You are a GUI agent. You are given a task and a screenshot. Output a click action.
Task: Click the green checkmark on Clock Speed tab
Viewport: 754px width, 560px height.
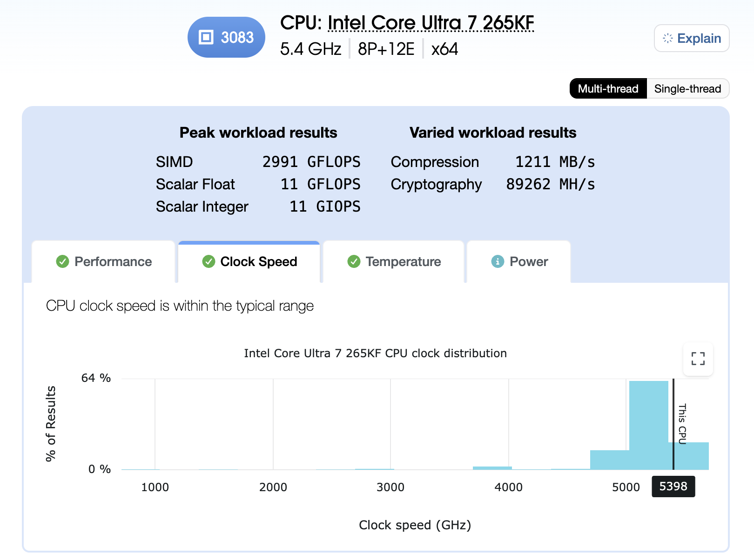pyautogui.click(x=209, y=261)
